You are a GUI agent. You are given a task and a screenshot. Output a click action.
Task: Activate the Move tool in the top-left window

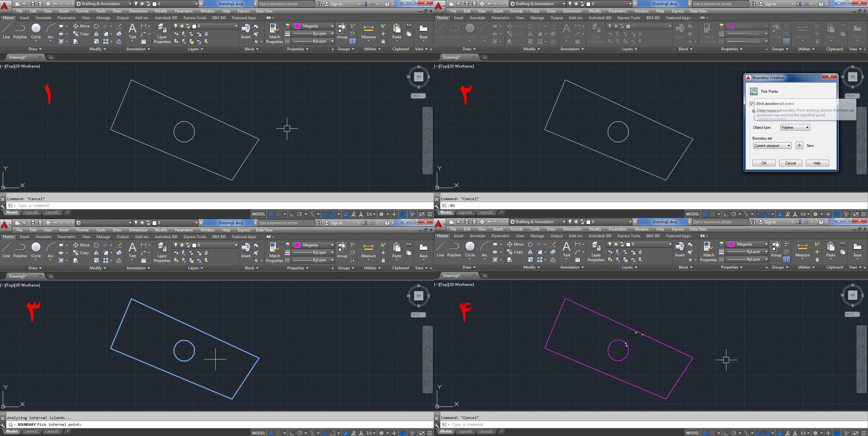pyautogui.click(x=81, y=26)
